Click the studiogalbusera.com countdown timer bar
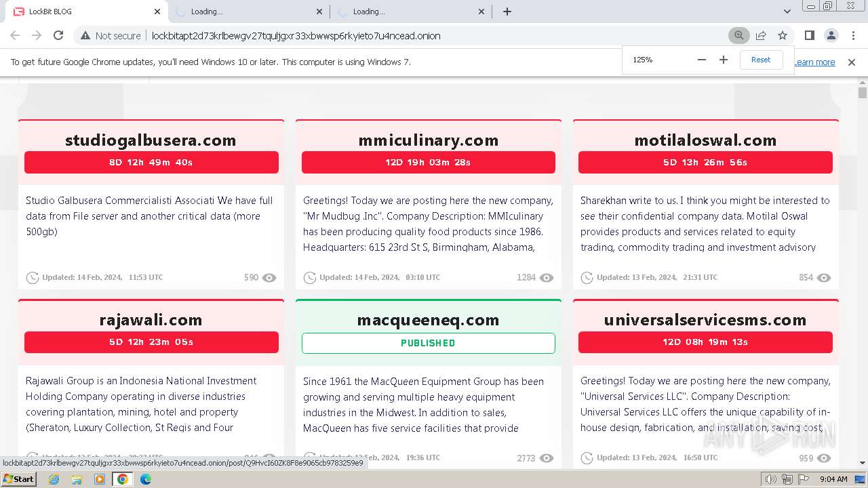868x488 pixels. [151, 163]
